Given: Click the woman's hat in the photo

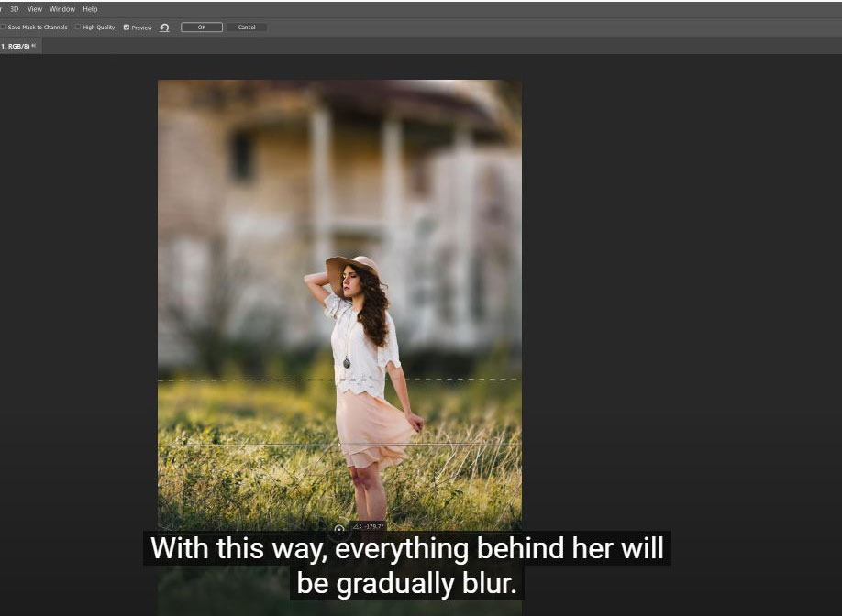Looking at the screenshot, I should tap(351, 265).
